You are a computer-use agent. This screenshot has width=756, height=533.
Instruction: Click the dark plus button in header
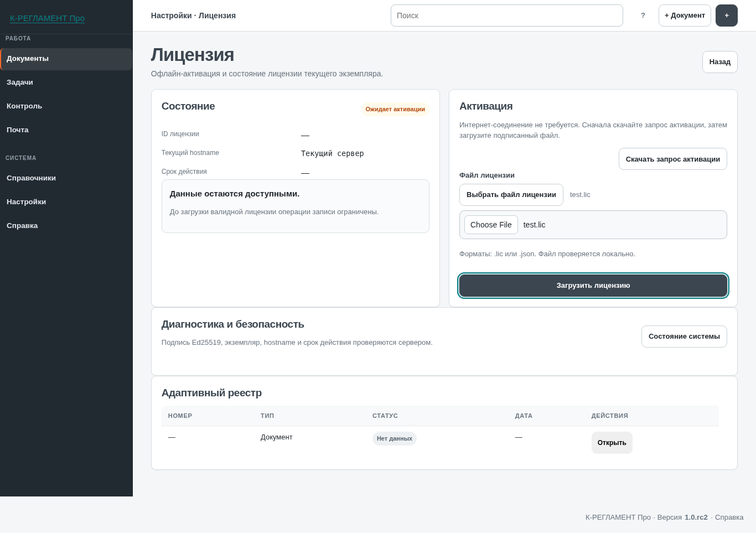click(x=727, y=15)
